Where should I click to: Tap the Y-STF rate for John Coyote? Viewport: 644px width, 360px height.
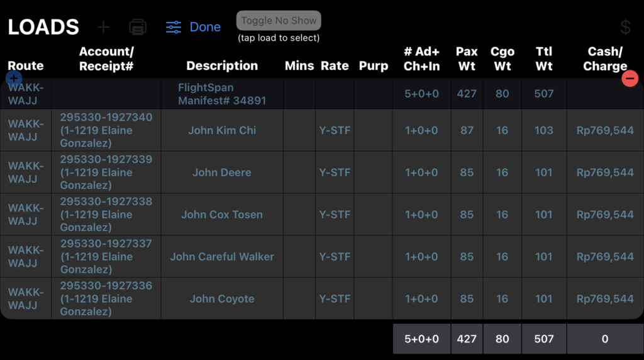[335, 299]
